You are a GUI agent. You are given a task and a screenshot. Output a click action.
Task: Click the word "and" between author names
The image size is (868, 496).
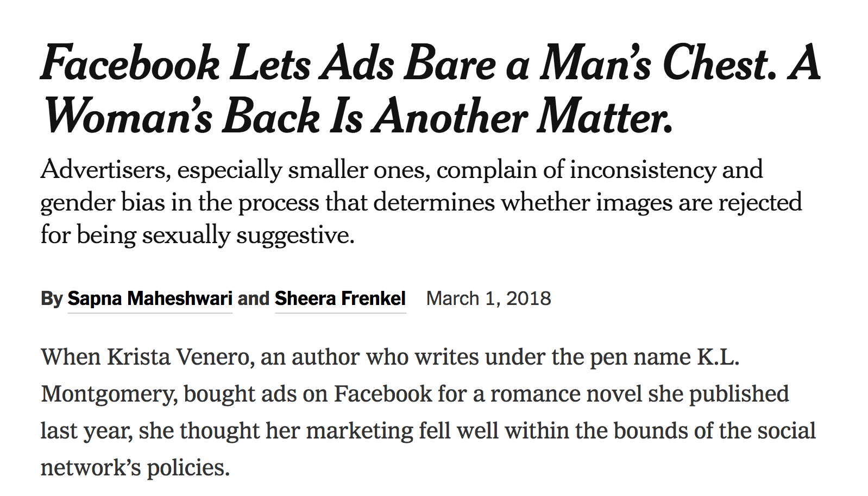(253, 298)
